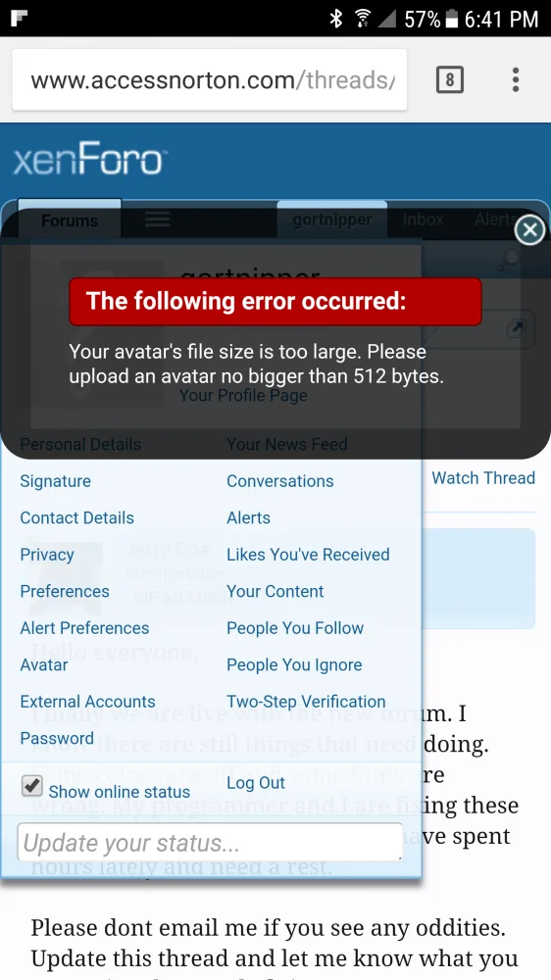This screenshot has width=551, height=980.
Task: Toggle Show online status checkbox
Action: click(32, 785)
